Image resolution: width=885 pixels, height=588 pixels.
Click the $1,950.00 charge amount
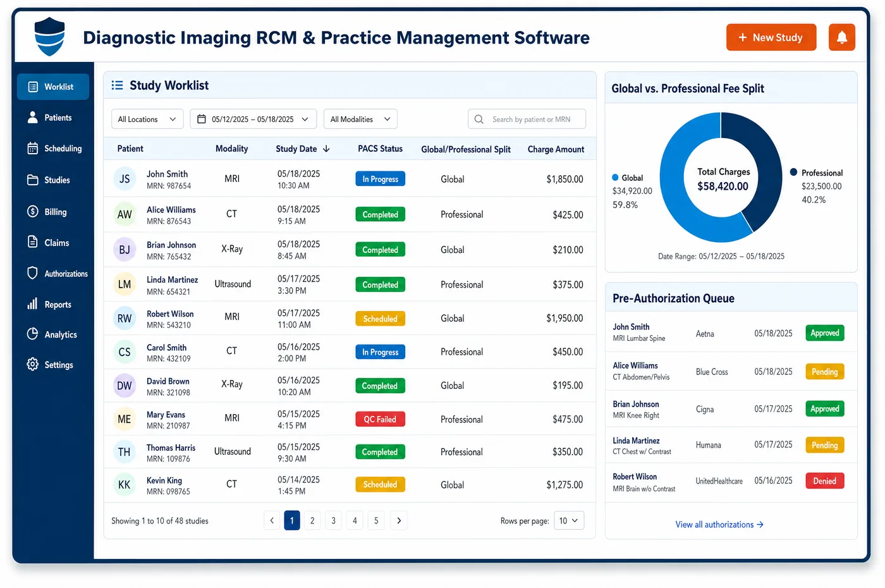565,319
